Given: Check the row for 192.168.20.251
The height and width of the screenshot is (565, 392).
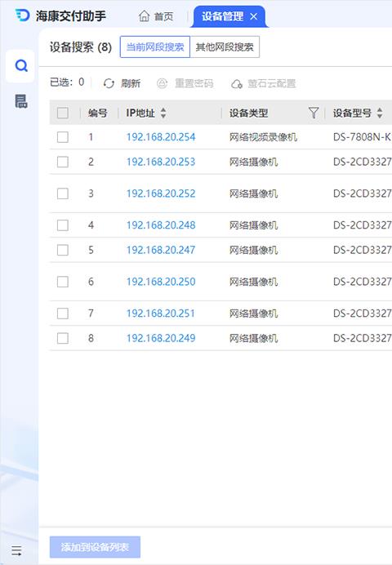Looking at the screenshot, I should coord(63,314).
